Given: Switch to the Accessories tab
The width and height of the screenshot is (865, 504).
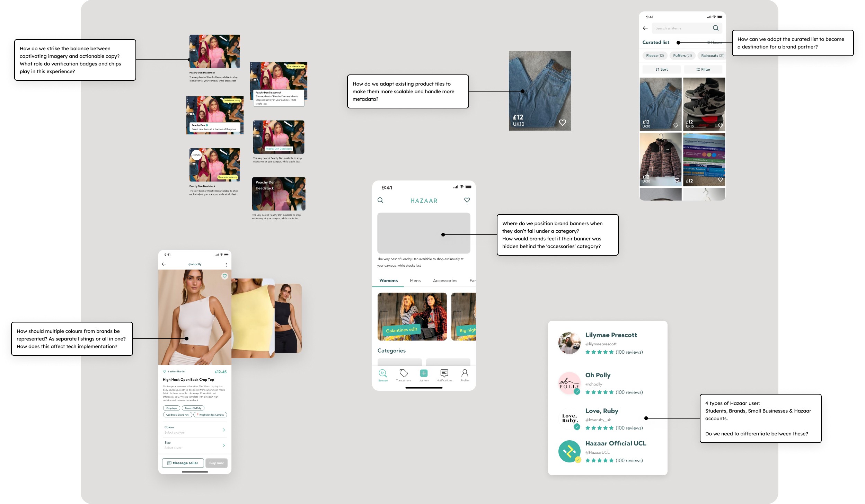Looking at the screenshot, I should [445, 281].
